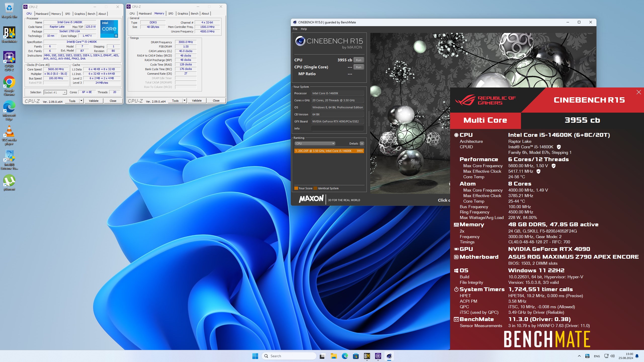
Task: Expand the Ranking Details arrow
Action: click(x=362, y=144)
